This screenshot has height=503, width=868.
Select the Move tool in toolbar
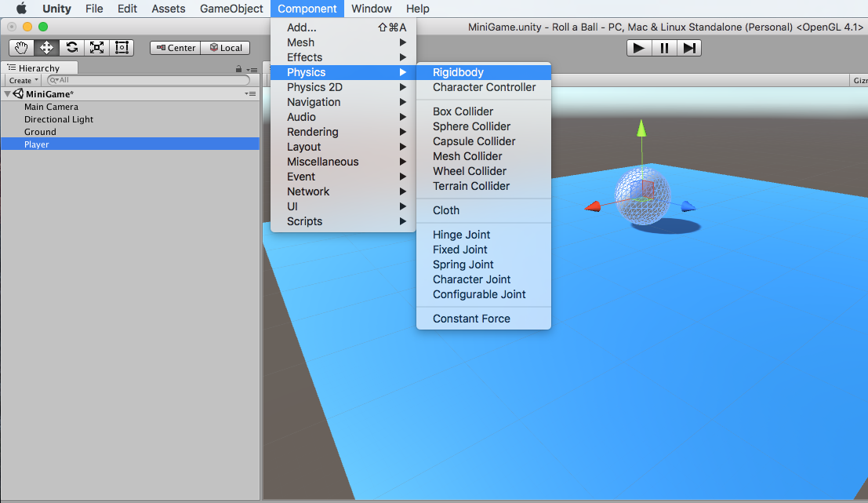(x=46, y=48)
